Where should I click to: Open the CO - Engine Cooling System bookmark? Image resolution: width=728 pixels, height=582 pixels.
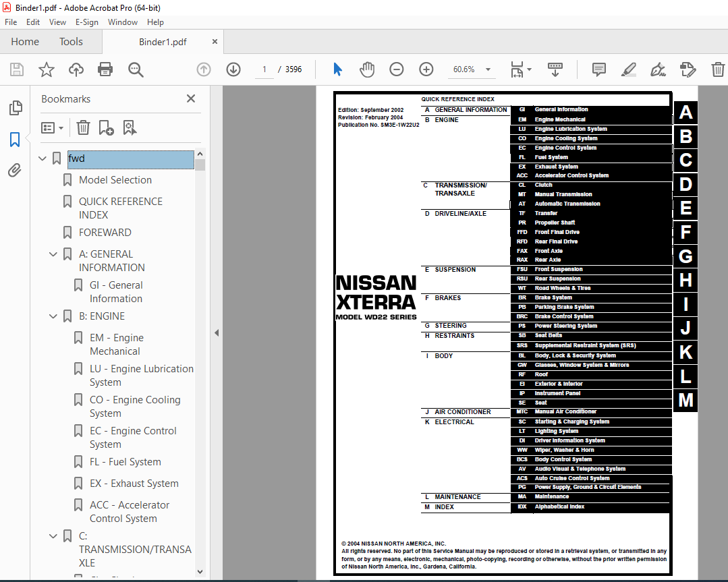pyautogui.click(x=135, y=407)
